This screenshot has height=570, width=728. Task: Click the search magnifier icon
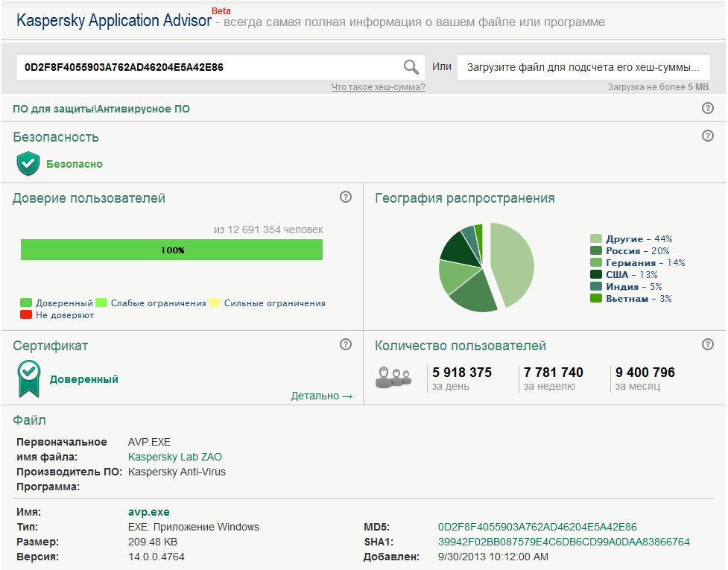[411, 66]
